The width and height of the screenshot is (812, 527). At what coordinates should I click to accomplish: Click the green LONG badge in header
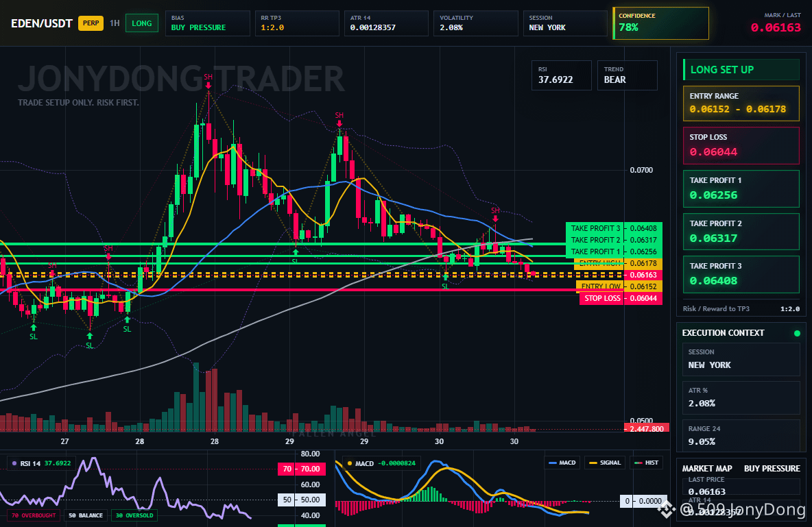tap(142, 23)
